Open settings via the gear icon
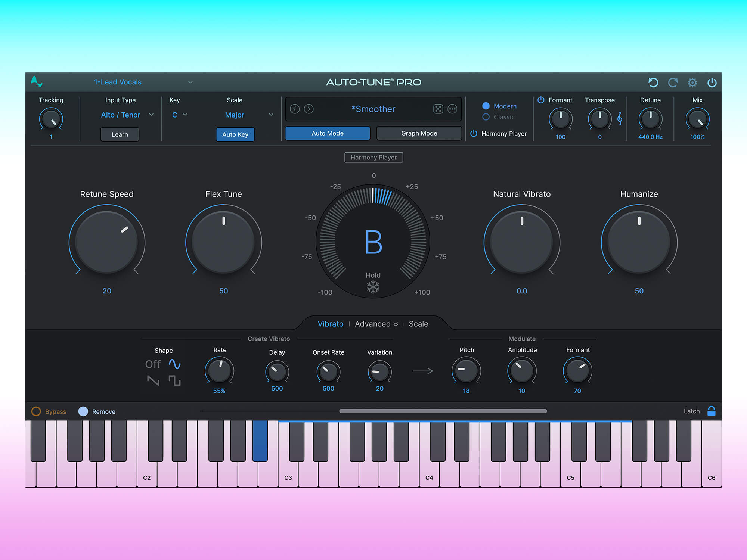 pos(692,83)
